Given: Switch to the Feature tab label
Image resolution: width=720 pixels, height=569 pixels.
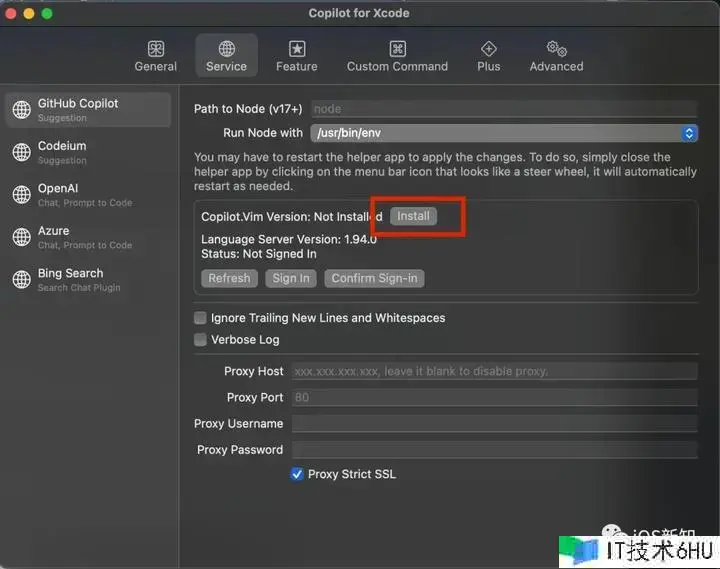Looking at the screenshot, I should pyautogui.click(x=297, y=67).
